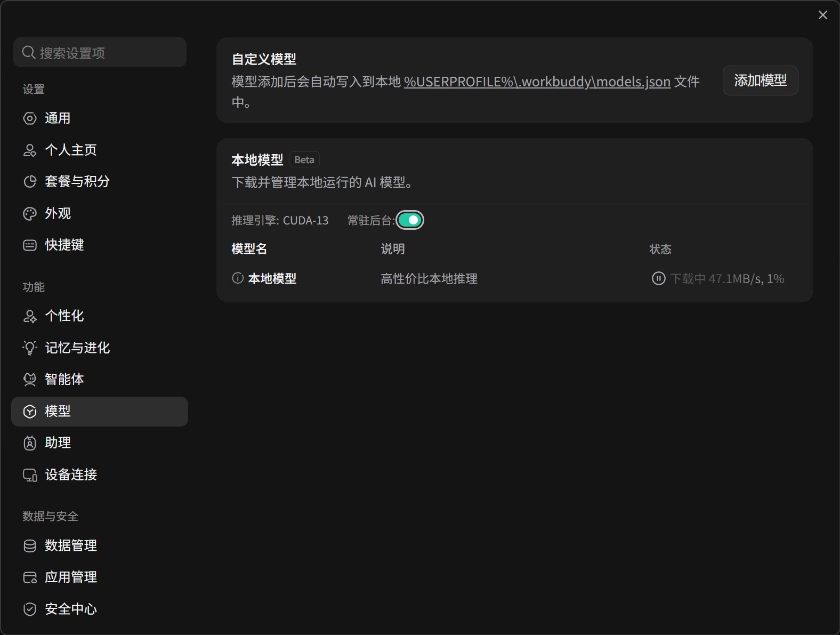Open the models.json file path link
This screenshot has height=635, width=840.
point(537,82)
